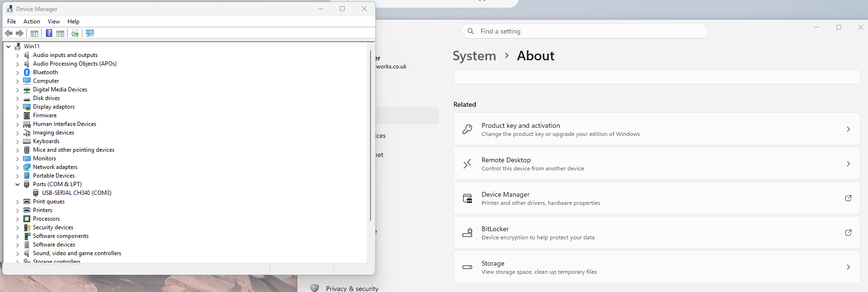Click the key icon beside Product key and activation

(x=467, y=129)
